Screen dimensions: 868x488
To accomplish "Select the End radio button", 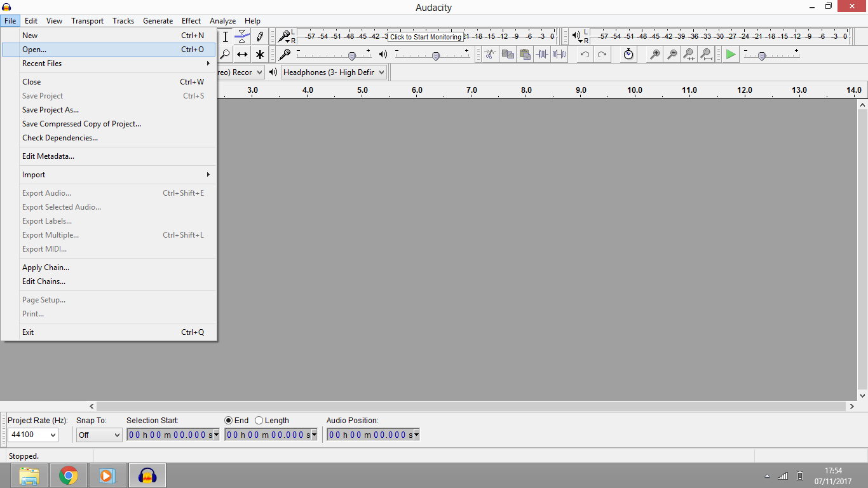I will pyautogui.click(x=229, y=421).
